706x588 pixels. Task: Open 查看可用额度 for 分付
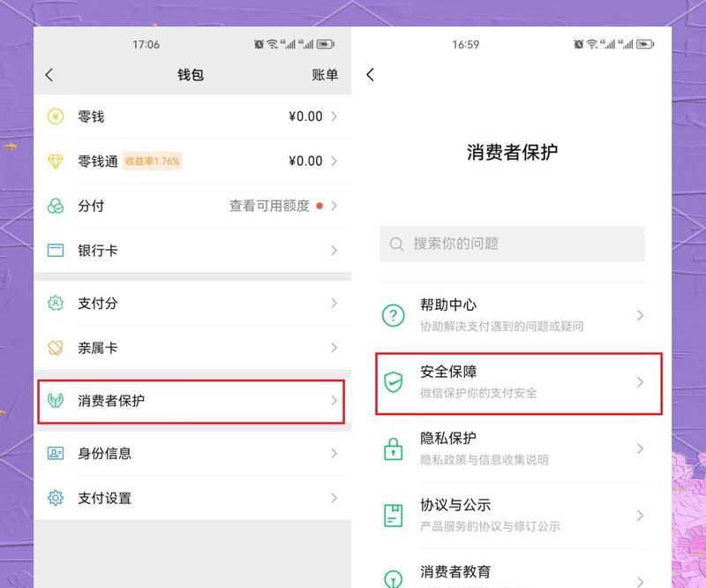click(x=269, y=206)
